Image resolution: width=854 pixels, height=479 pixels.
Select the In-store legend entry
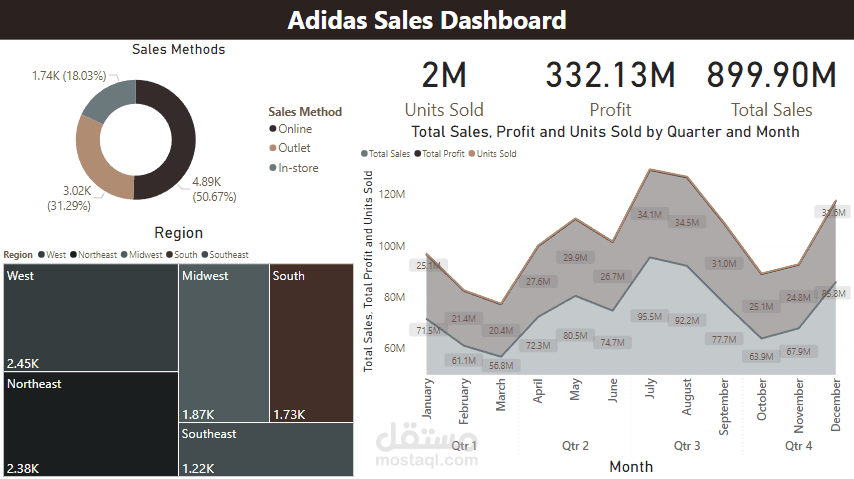[294, 168]
